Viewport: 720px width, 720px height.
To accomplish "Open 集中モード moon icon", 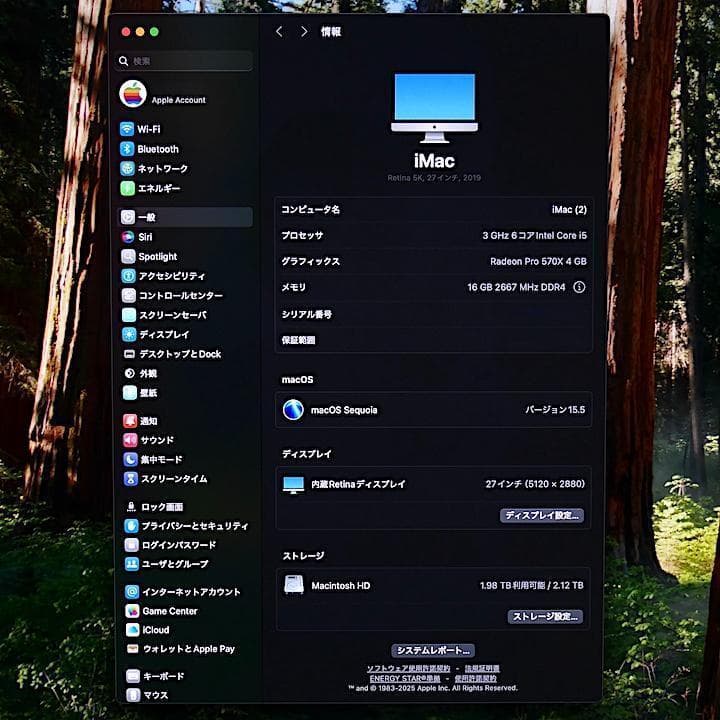I will [x=131, y=459].
